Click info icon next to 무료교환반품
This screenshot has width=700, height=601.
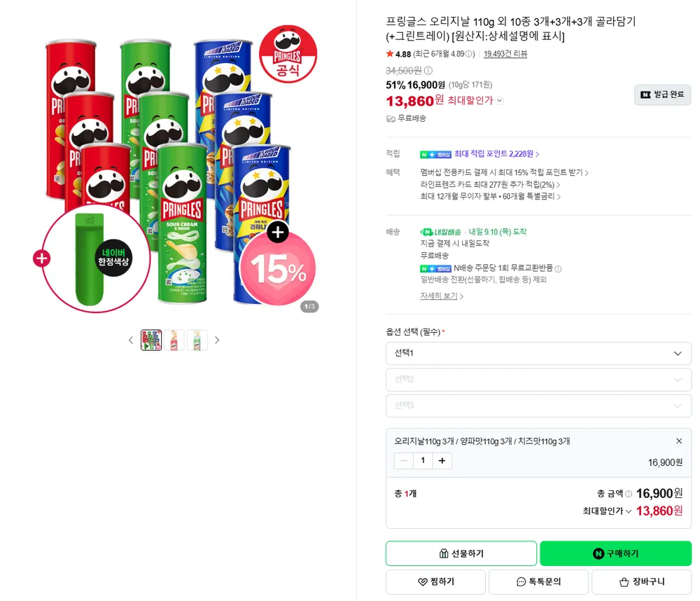coord(558,268)
